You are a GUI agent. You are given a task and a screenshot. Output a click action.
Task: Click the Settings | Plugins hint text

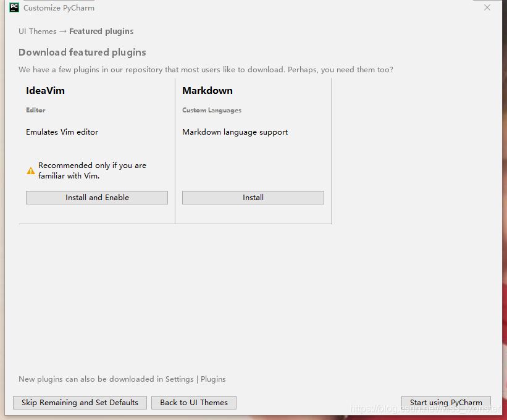point(122,379)
